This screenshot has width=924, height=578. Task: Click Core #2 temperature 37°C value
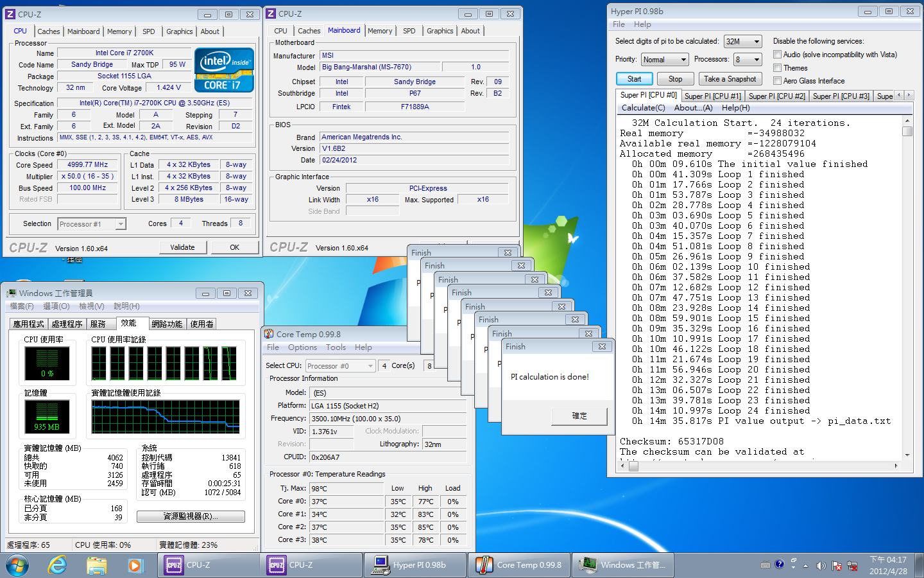(346, 527)
